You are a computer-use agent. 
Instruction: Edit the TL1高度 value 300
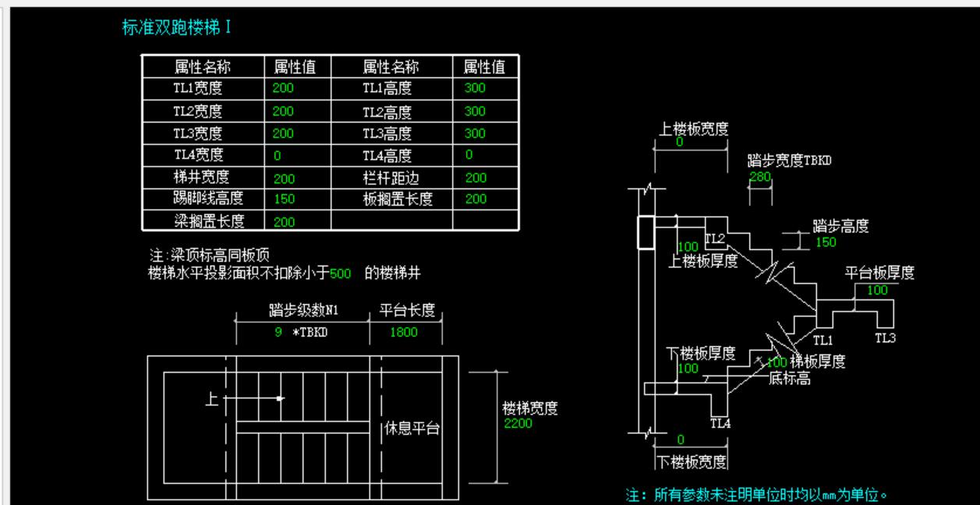coord(475,88)
